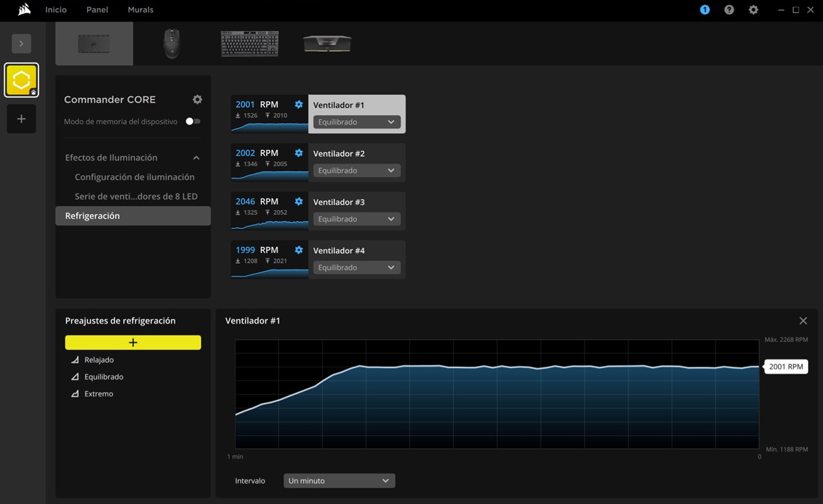This screenshot has width=823, height=504.
Task: Collapse the Efectos de Iluminación section
Action: point(196,158)
